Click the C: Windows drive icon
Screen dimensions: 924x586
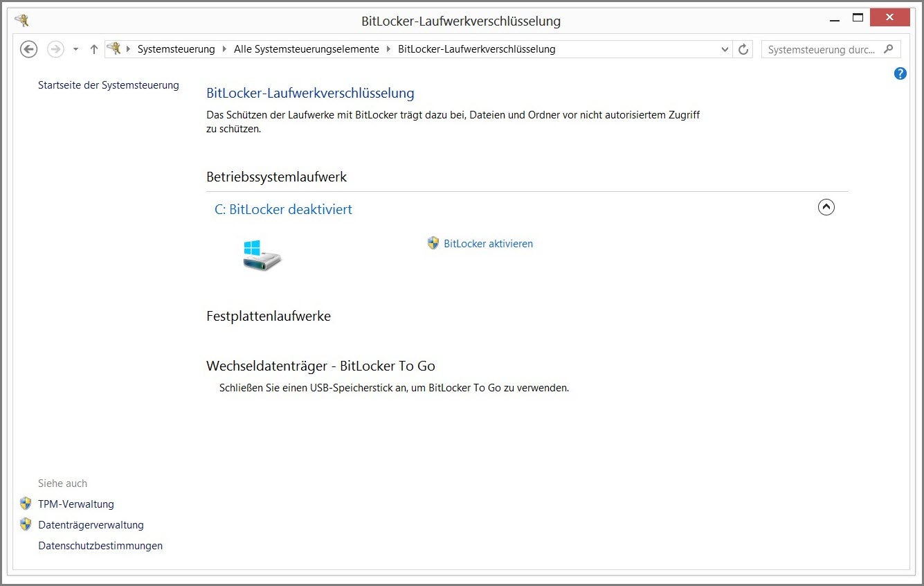[262, 255]
